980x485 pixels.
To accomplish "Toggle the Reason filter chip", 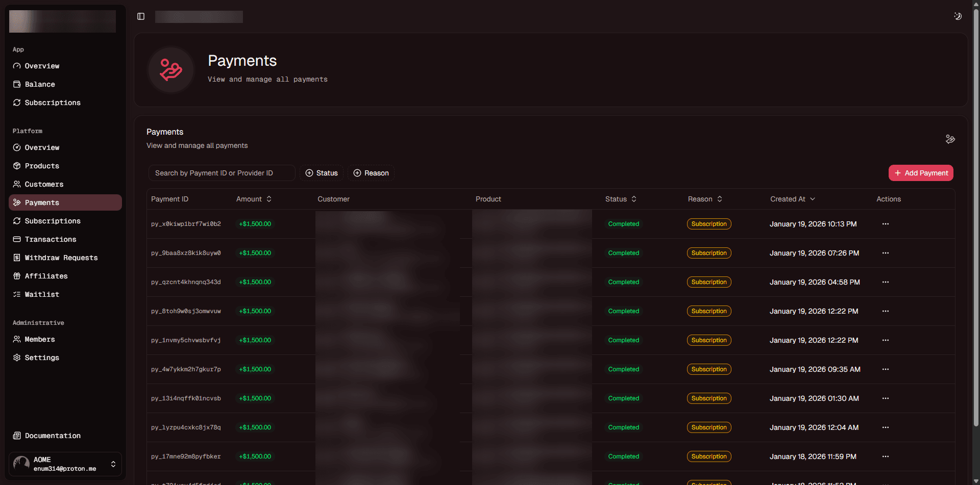I will [371, 173].
